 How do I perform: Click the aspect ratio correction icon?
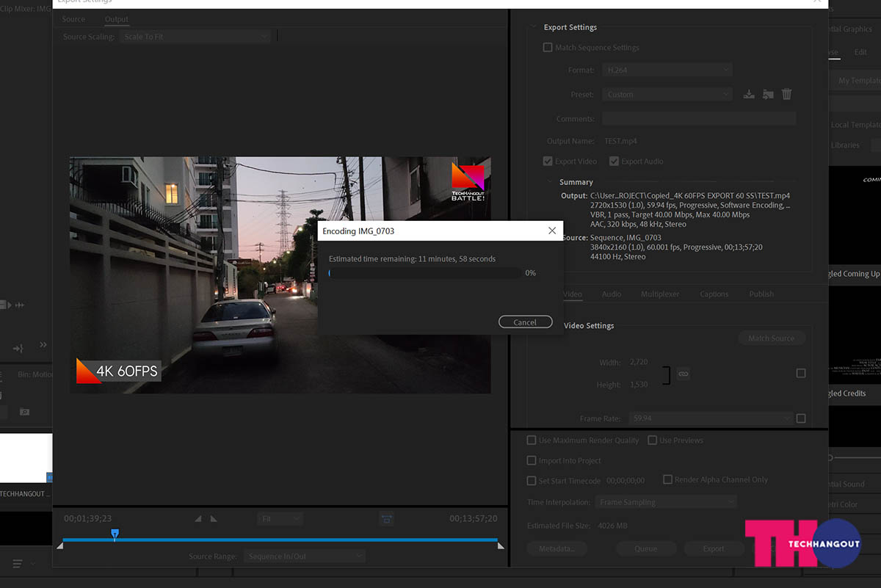click(387, 518)
